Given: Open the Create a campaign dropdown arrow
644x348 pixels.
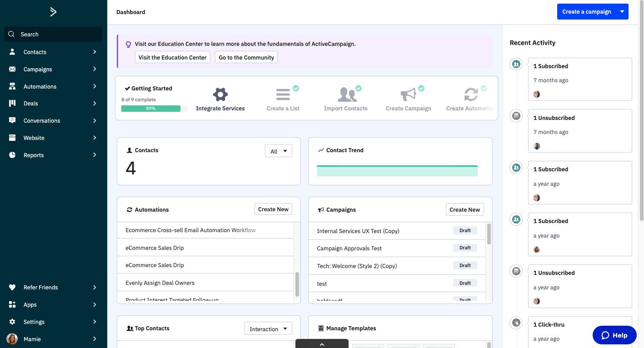Looking at the screenshot, I should tap(622, 12).
